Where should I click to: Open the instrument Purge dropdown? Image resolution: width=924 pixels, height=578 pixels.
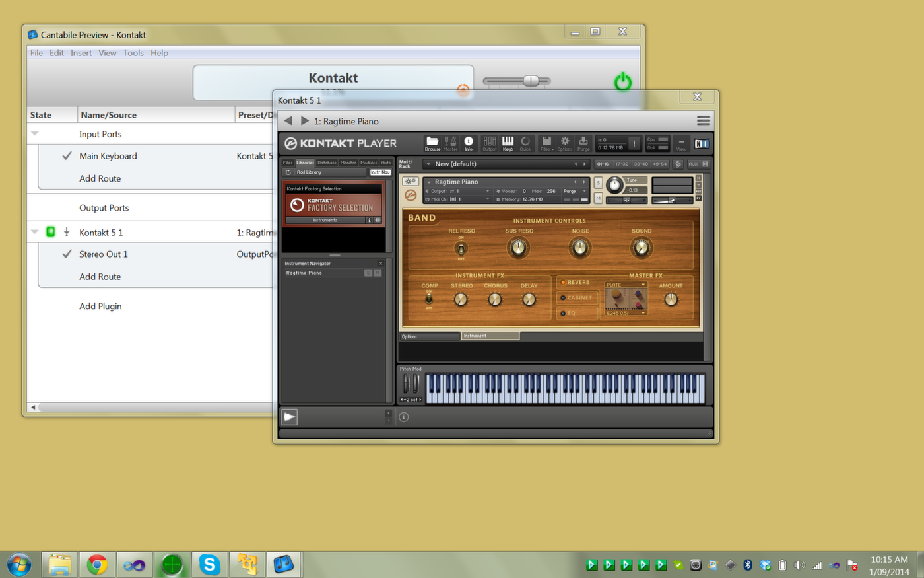(574, 191)
